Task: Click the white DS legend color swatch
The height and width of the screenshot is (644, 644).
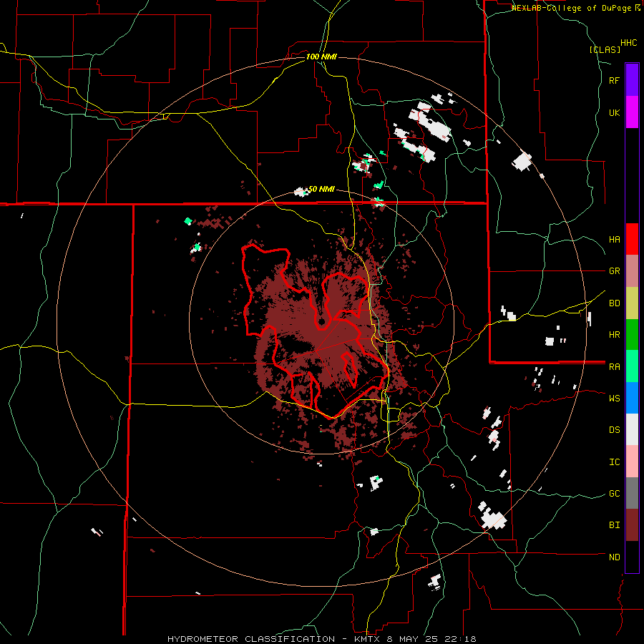Action: [x=632, y=429]
